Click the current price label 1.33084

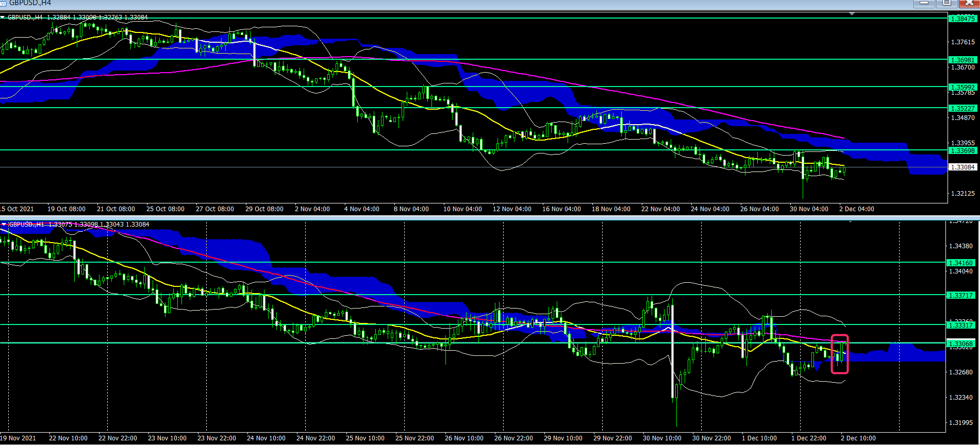(962, 167)
